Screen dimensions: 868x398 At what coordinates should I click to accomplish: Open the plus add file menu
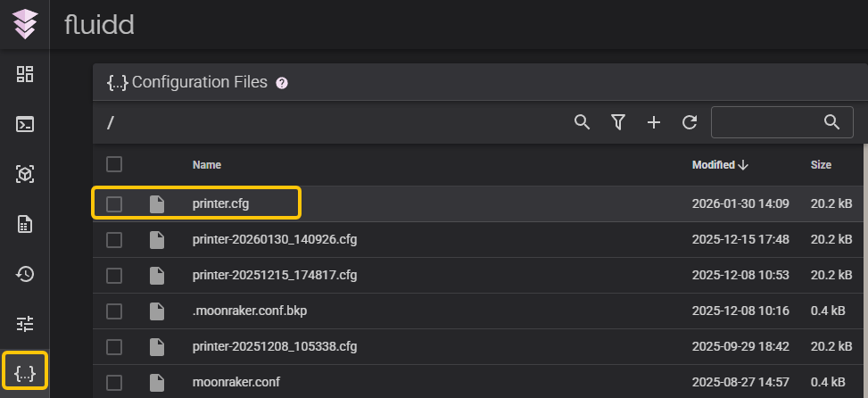[x=653, y=122]
